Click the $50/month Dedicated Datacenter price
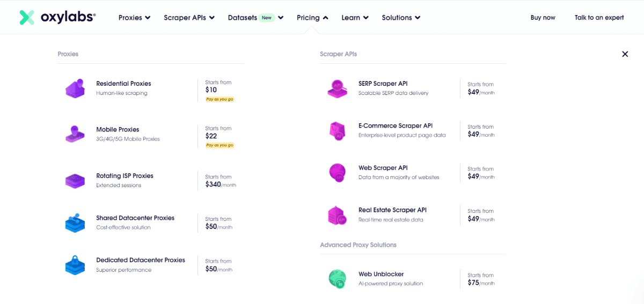 pyautogui.click(x=218, y=269)
